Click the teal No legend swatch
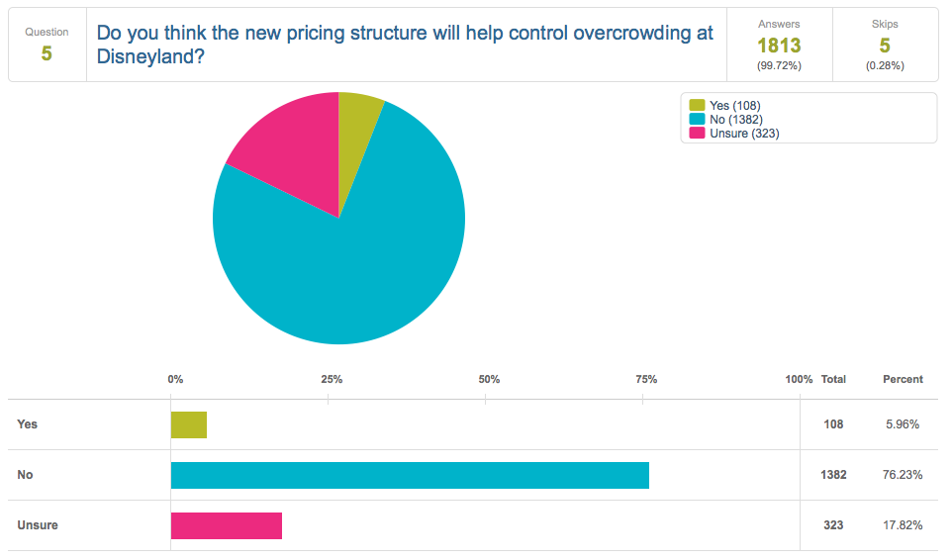The height and width of the screenshot is (560, 952). click(697, 119)
